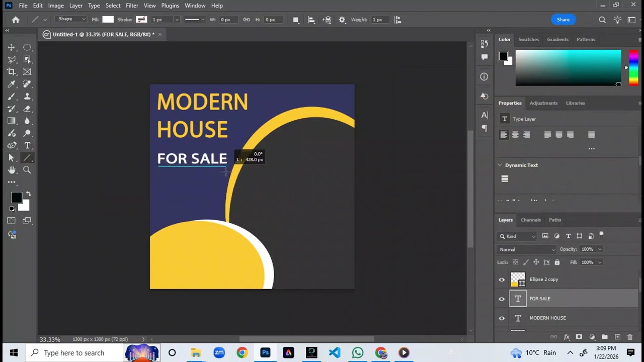Open the Layer menu
The image size is (644, 362).
(x=76, y=6)
